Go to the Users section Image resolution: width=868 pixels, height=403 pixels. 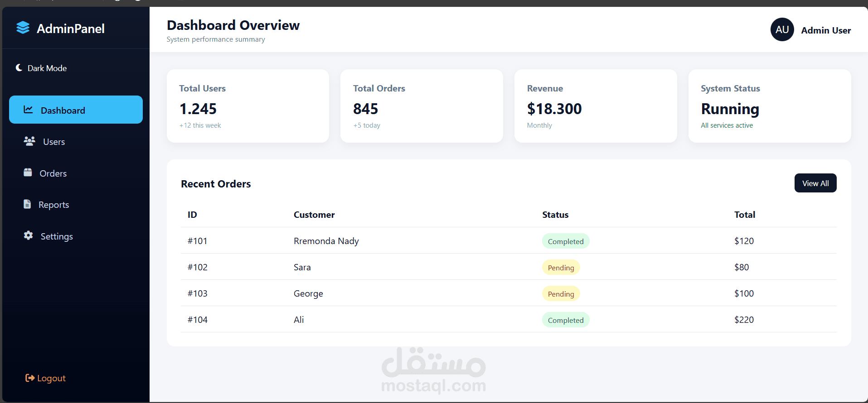[76, 141]
